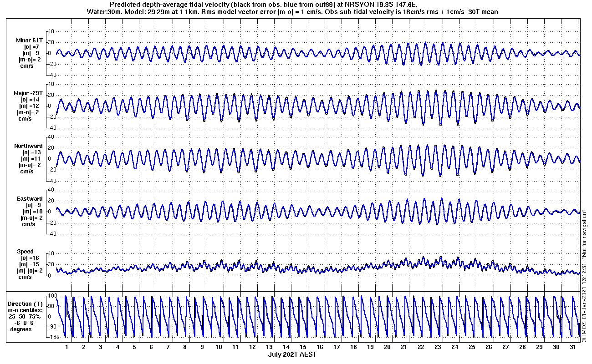The width and height of the screenshot is (592, 364).
Task: Click the '|m| =10' value in Eastward panel
Action: pos(32,212)
